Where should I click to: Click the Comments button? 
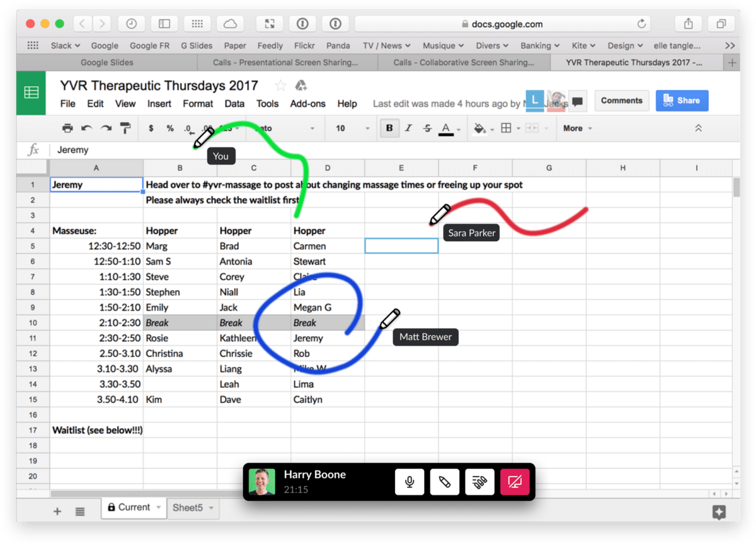pyautogui.click(x=622, y=101)
